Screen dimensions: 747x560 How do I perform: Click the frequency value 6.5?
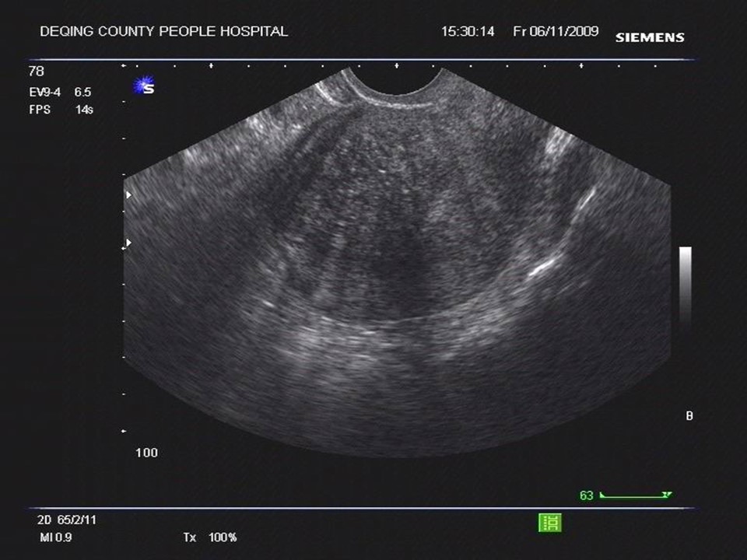[x=82, y=92]
